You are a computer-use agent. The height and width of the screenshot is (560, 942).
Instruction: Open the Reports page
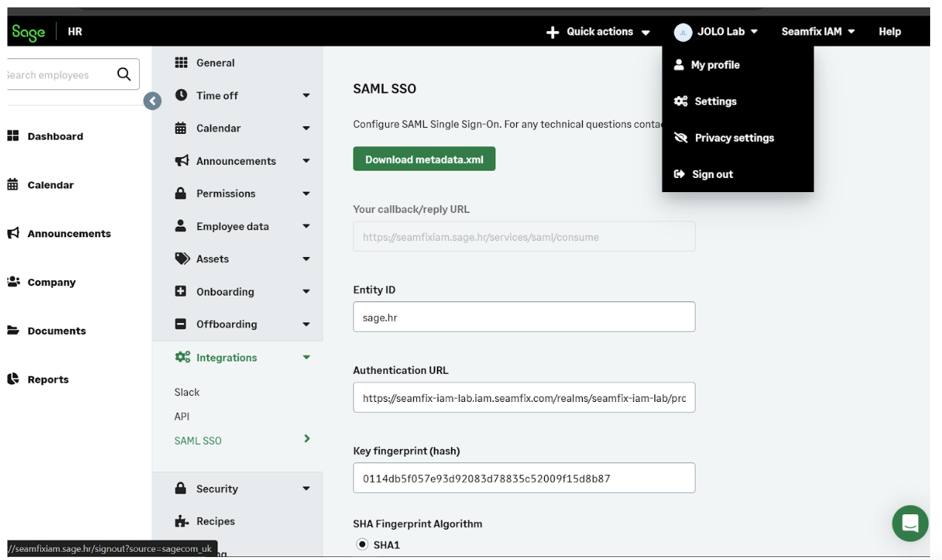click(48, 379)
